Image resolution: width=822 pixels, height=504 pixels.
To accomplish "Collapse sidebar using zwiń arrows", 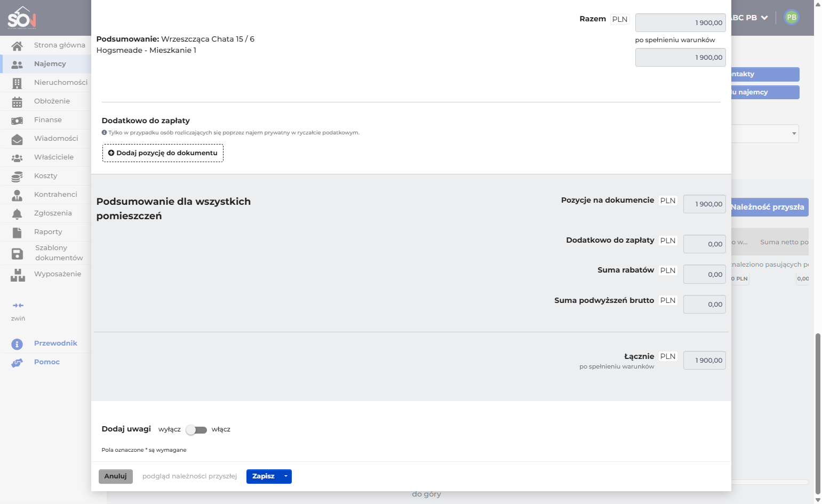I will [x=18, y=306].
